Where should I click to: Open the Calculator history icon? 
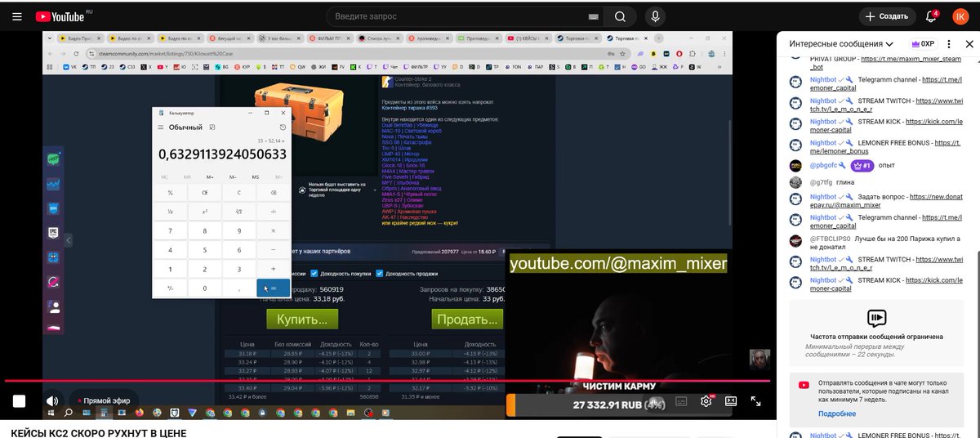(x=283, y=127)
